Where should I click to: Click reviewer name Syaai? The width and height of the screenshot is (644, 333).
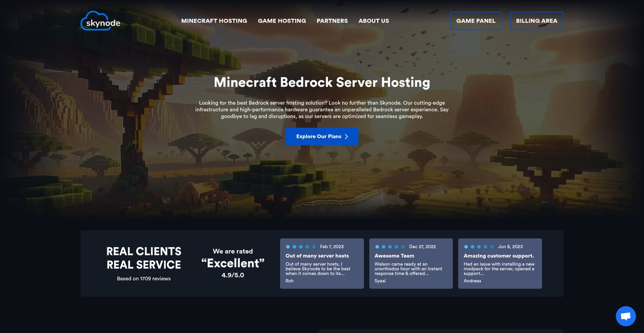(x=380, y=281)
